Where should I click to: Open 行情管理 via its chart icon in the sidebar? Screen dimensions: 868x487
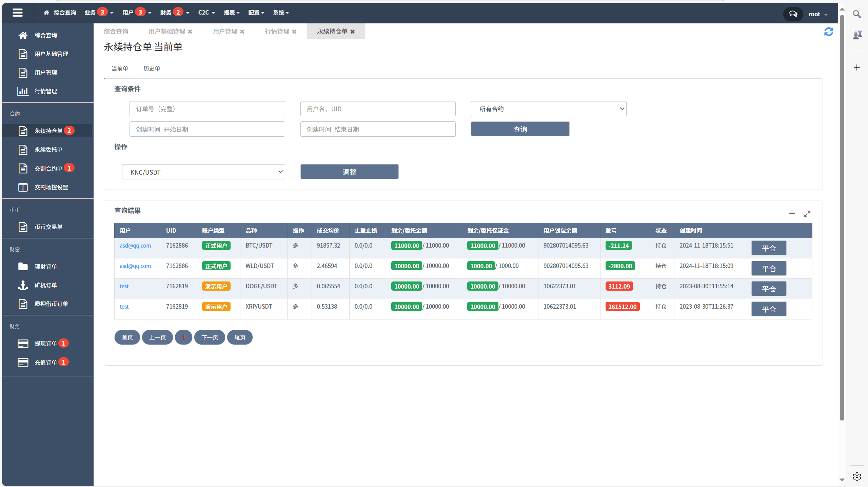pos(23,91)
